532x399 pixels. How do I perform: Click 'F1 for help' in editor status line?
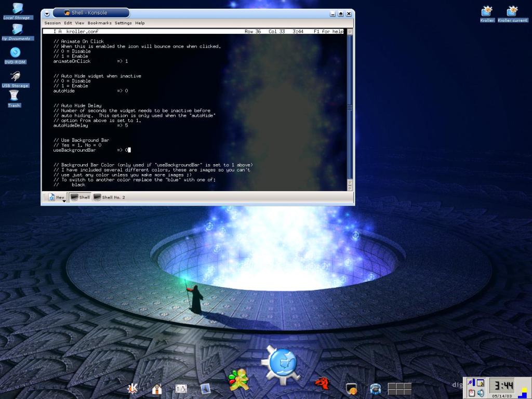328,31
